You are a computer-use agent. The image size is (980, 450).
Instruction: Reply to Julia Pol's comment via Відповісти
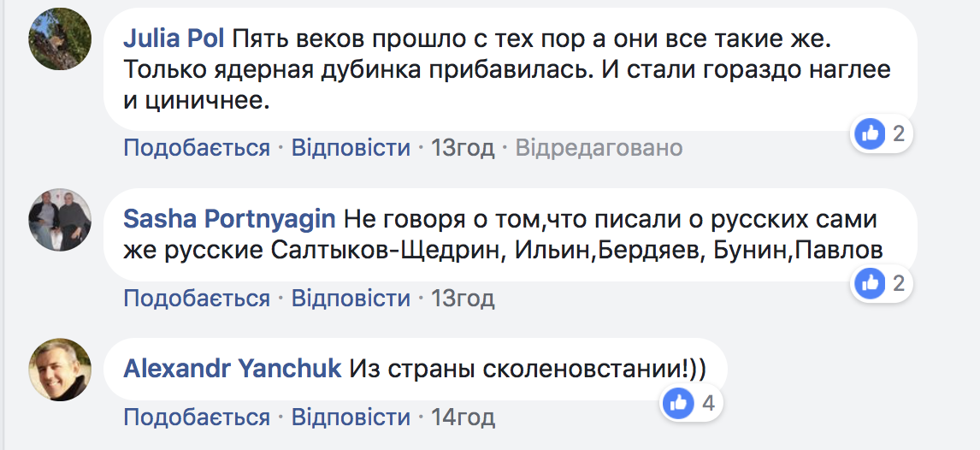[x=351, y=148]
